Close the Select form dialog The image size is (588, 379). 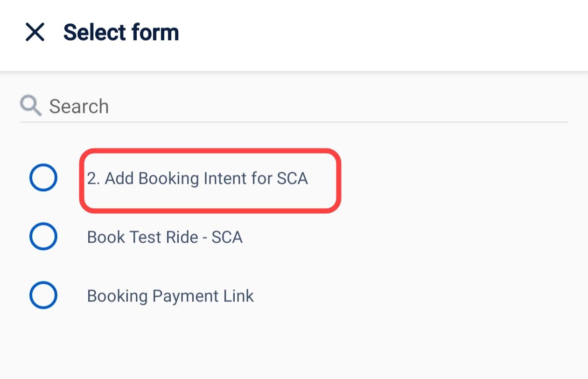[35, 33]
